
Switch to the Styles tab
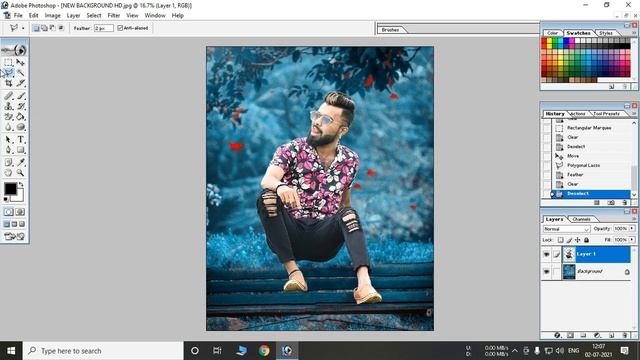(x=606, y=33)
